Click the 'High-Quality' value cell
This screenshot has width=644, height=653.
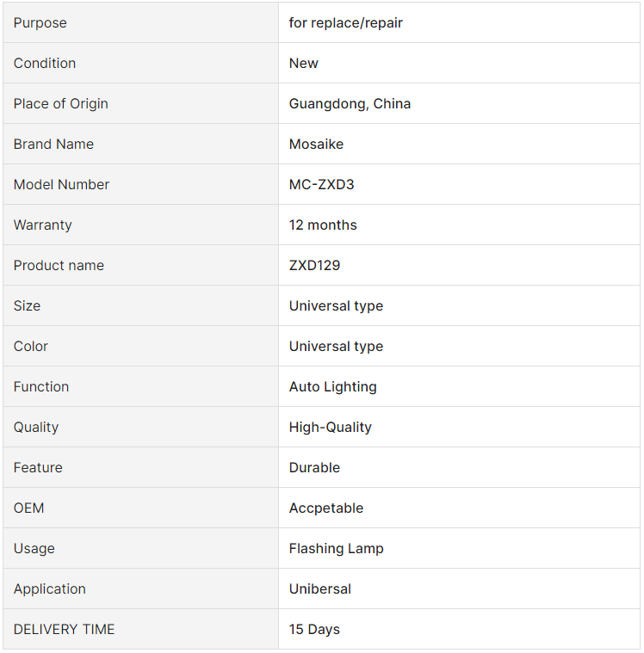(459, 427)
